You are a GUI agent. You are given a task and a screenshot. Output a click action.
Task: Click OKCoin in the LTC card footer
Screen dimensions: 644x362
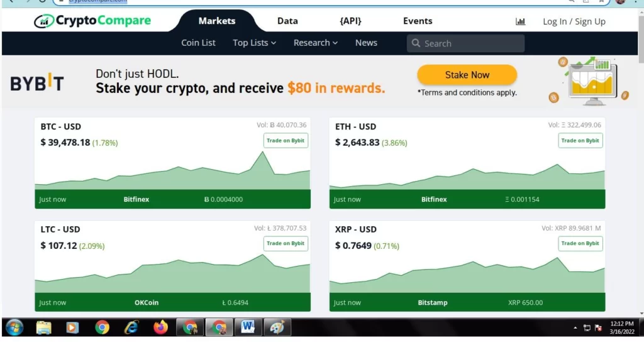[146, 302]
